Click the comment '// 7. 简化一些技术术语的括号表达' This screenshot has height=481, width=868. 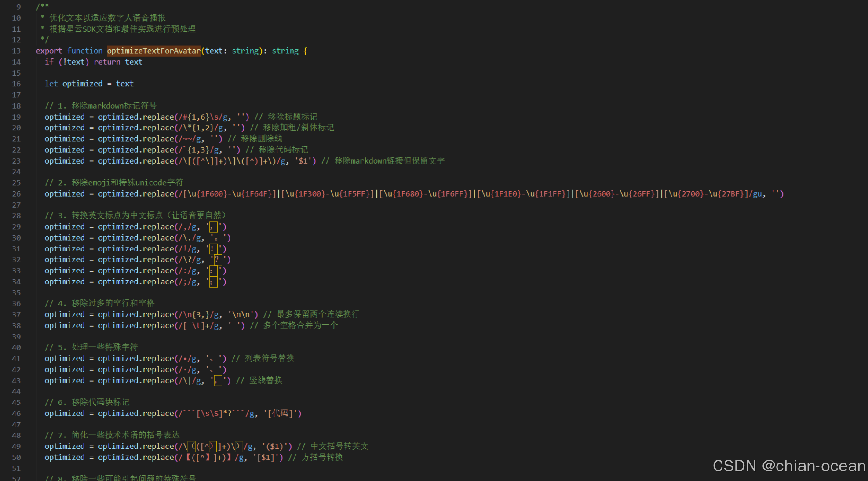point(112,435)
